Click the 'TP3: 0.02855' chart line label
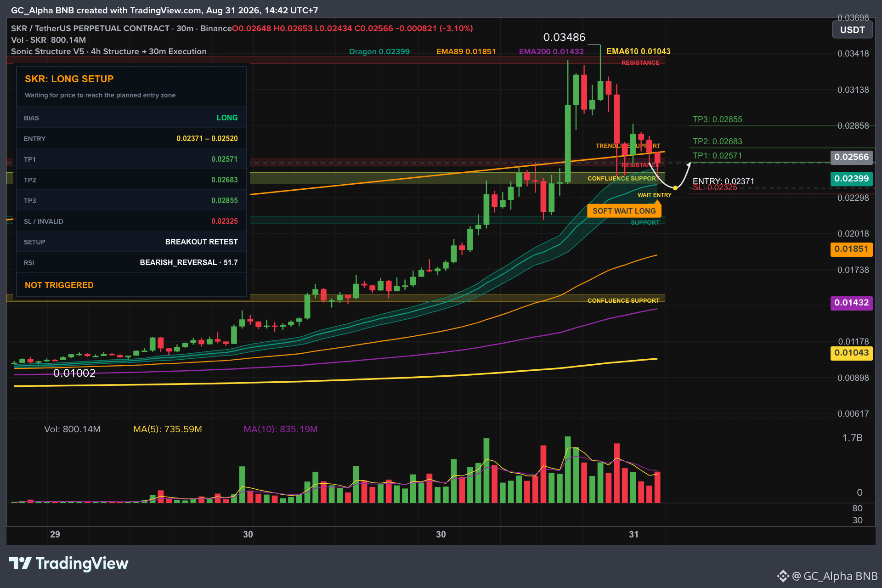This screenshot has height=588, width=882. click(x=718, y=119)
